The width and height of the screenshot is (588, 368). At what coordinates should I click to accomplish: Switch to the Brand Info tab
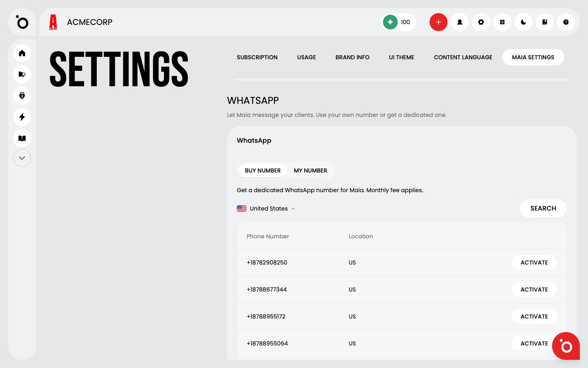tap(352, 57)
